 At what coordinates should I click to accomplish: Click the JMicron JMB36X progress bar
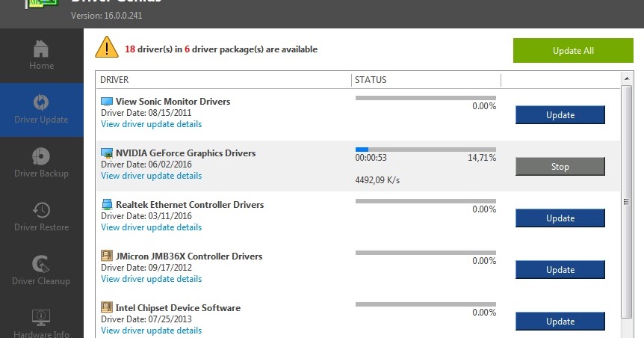pyautogui.click(x=426, y=253)
